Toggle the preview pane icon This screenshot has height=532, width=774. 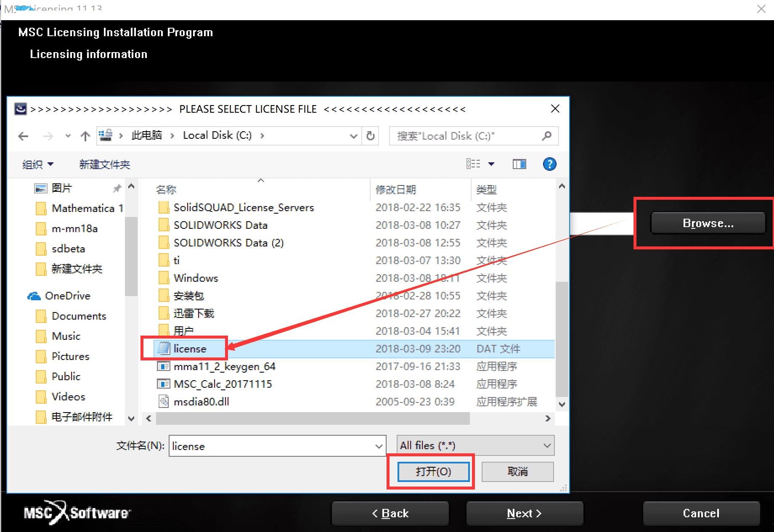tap(519, 164)
